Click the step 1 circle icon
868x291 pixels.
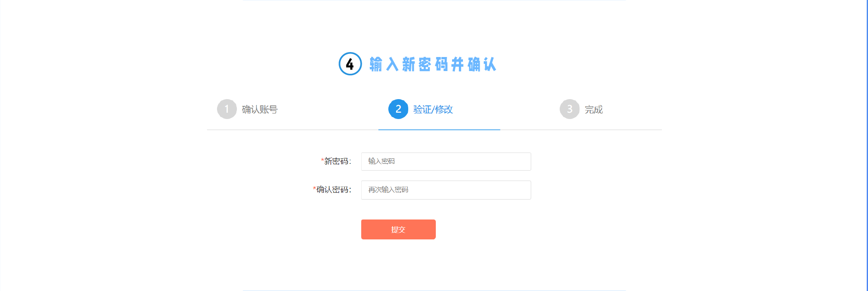tap(227, 109)
